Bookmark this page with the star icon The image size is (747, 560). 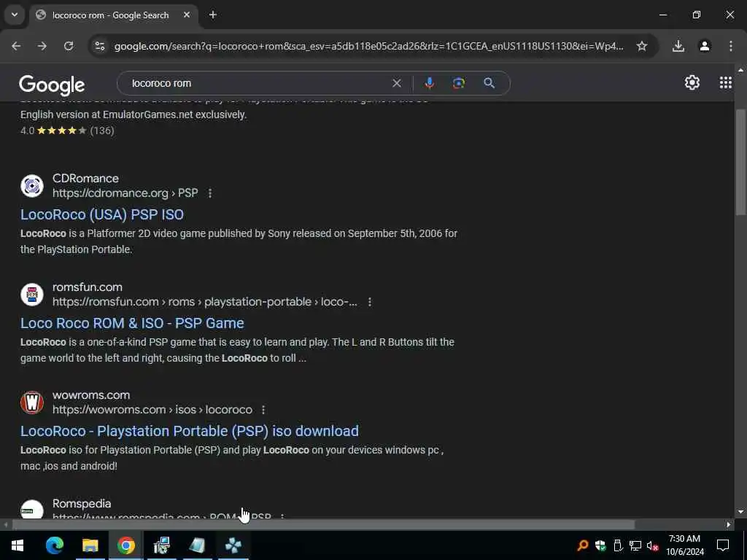pos(642,46)
